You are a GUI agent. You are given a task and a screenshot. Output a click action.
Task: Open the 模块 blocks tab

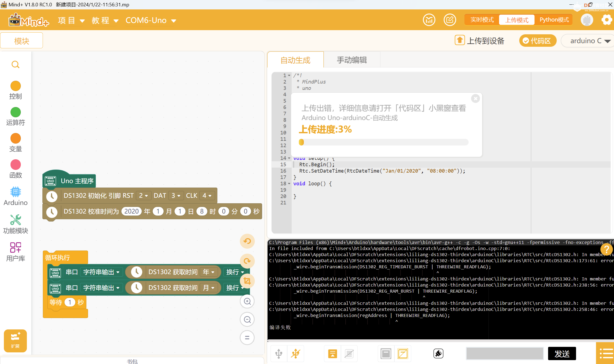point(22,41)
